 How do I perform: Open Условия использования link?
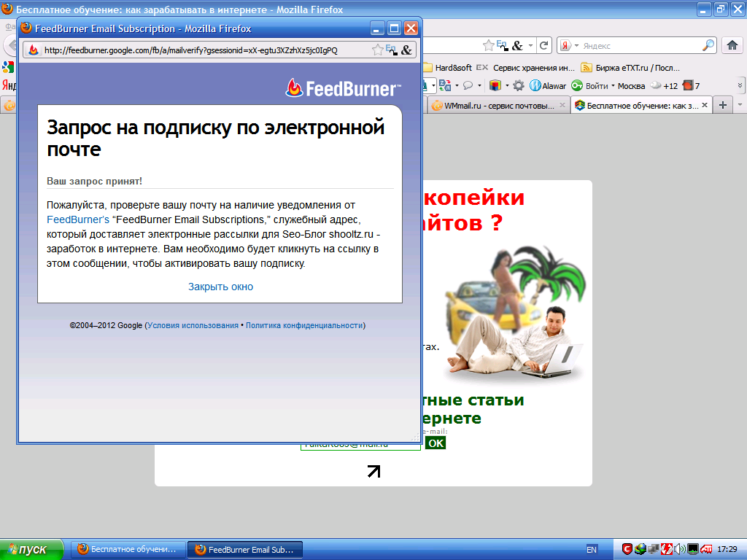point(193,325)
